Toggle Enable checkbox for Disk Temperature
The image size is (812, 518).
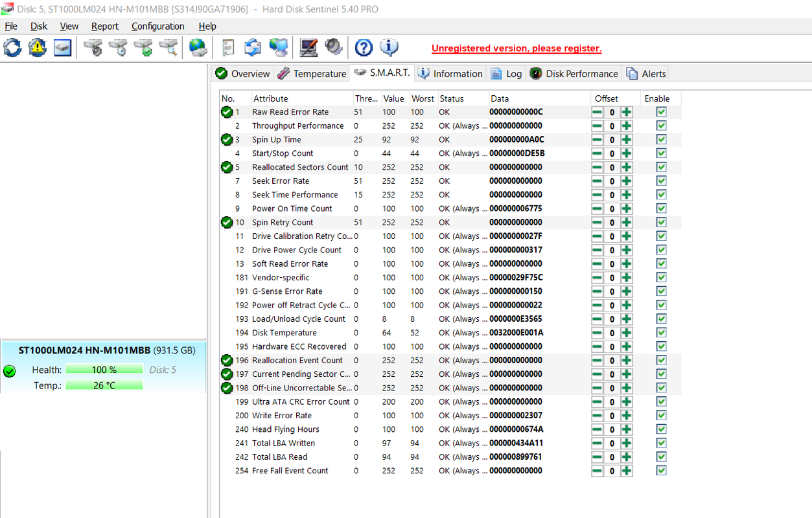661,333
